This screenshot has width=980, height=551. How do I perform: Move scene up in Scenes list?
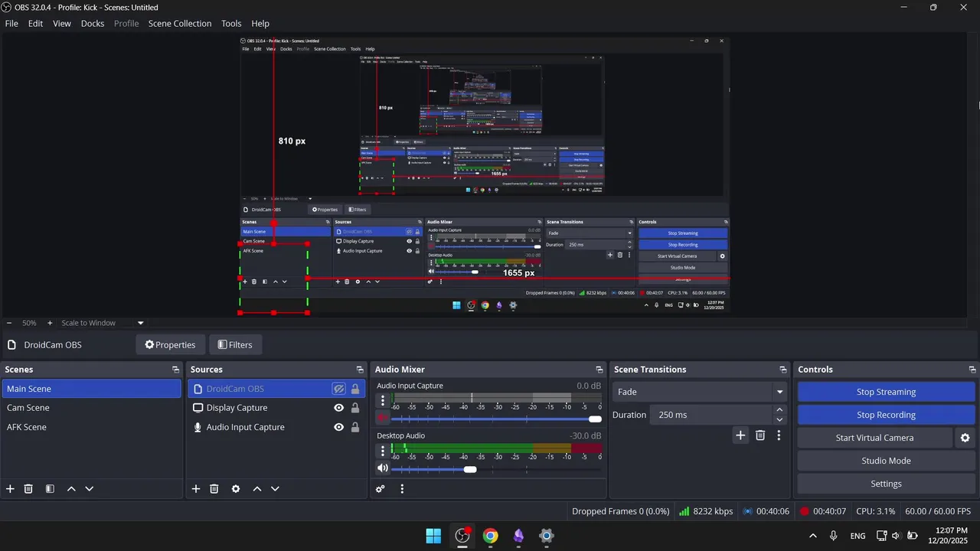[x=71, y=489]
